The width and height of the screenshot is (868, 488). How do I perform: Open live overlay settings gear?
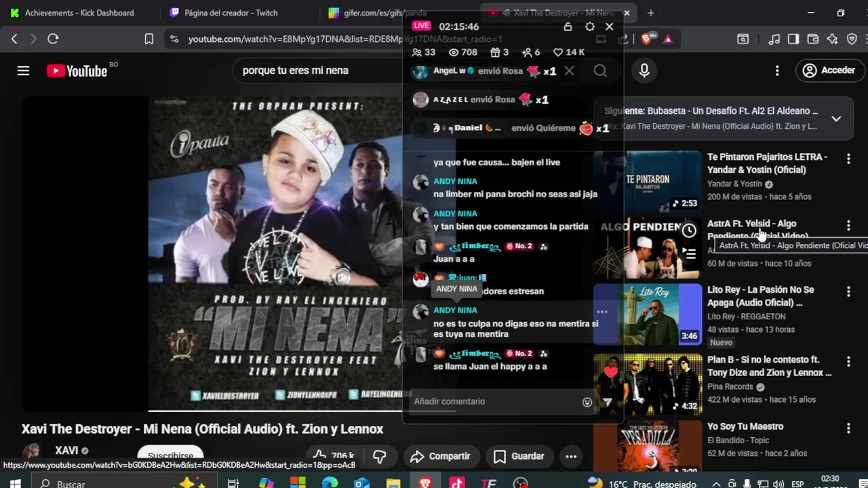click(589, 26)
